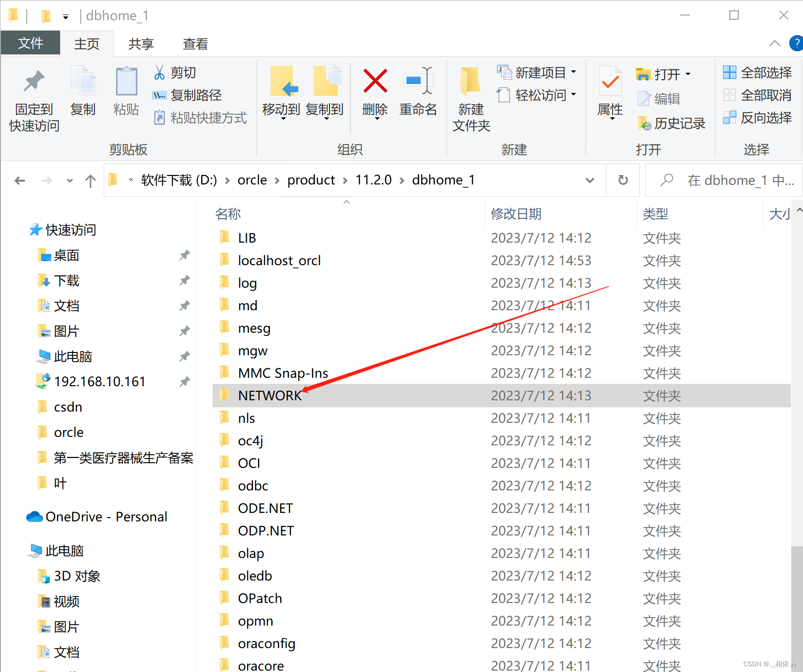The width and height of the screenshot is (803, 672).
Task: Unpin Downloads from Quick access
Action: (x=184, y=281)
